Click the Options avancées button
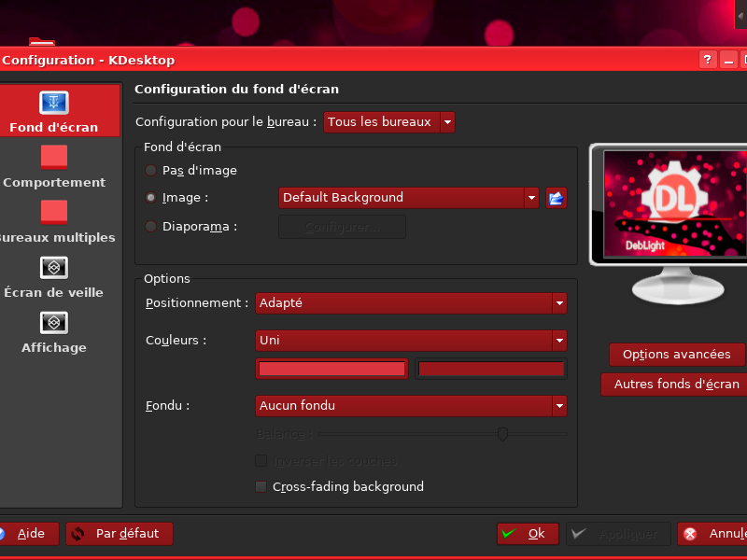 [676, 355]
